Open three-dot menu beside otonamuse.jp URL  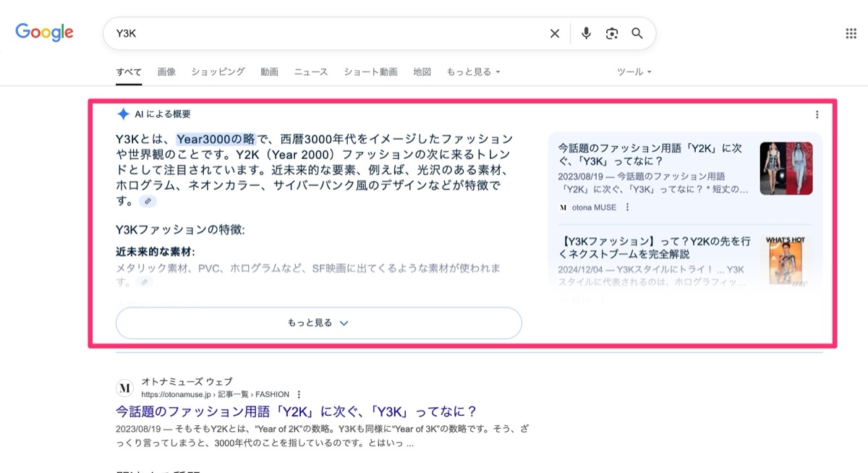coord(299,394)
